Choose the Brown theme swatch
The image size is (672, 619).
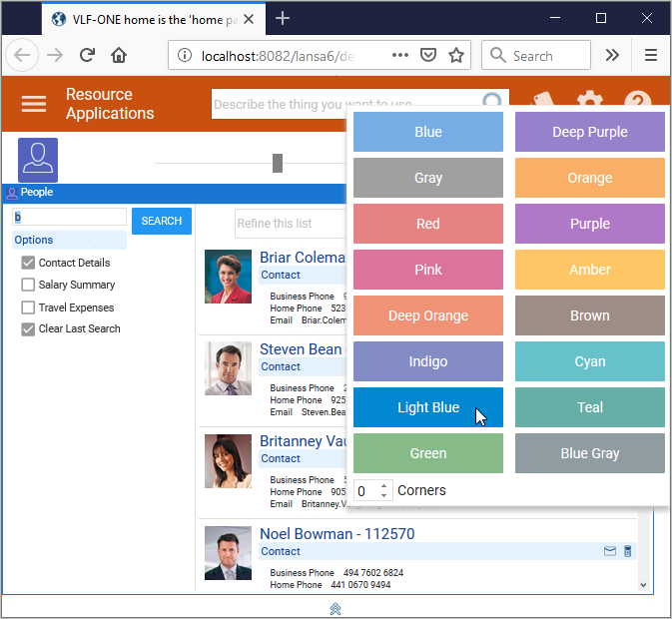590,315
